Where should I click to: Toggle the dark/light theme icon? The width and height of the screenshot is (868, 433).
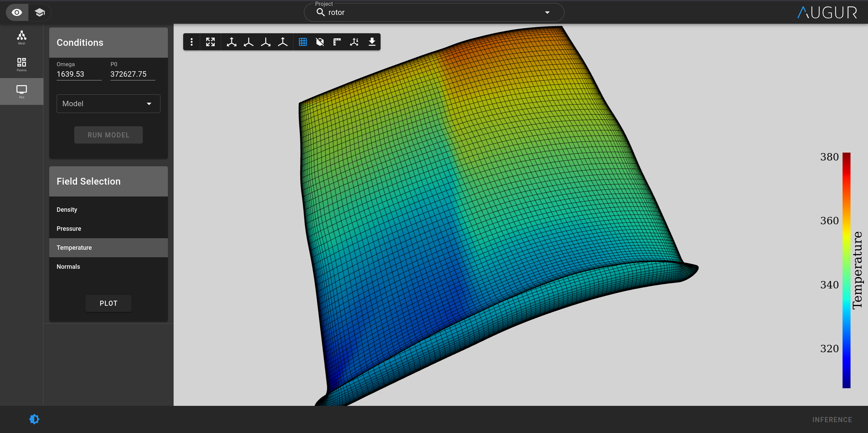coord(34,419)
